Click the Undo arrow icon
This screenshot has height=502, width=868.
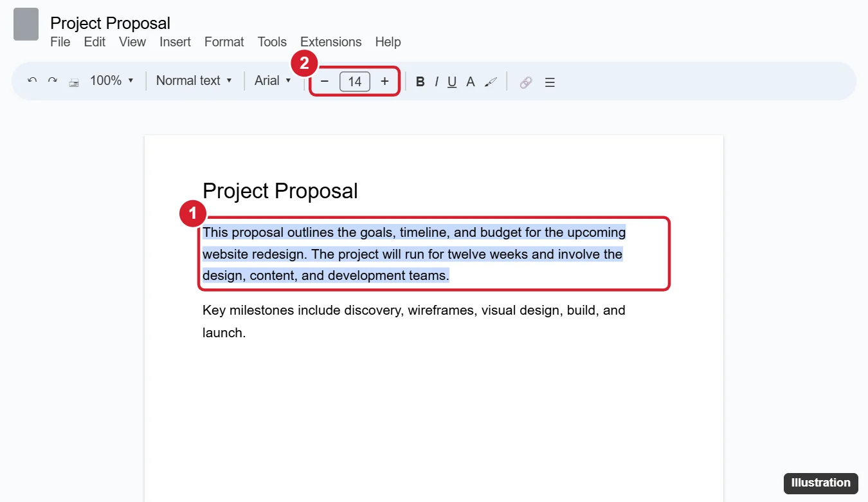32,81
